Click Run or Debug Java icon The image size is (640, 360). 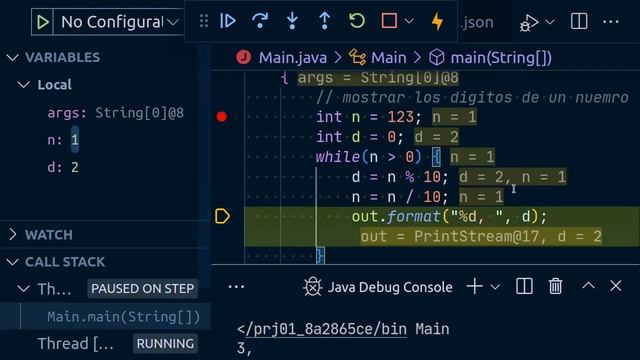click(x=529, y=22)
